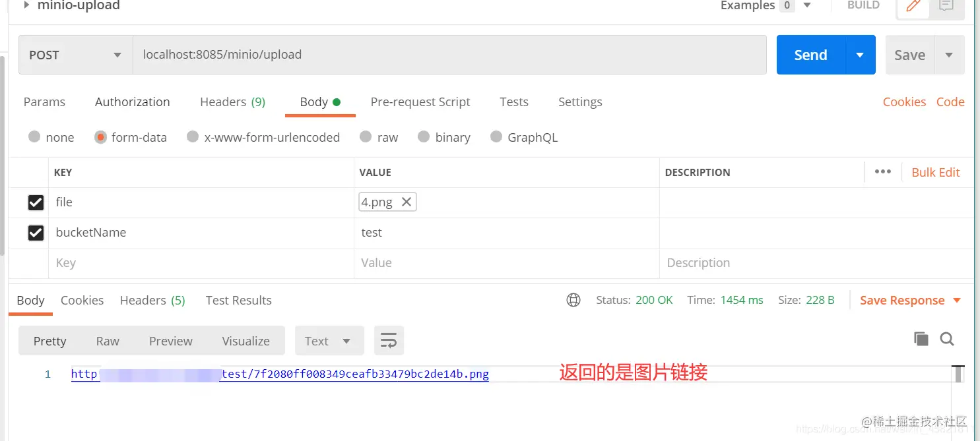
Task: Open the Tests tab
Action: (514, 102)
